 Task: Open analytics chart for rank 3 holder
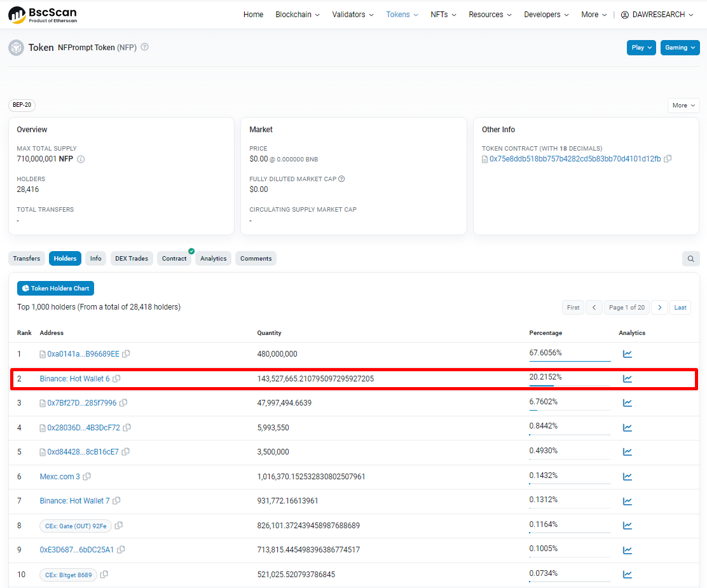[627, 402]
